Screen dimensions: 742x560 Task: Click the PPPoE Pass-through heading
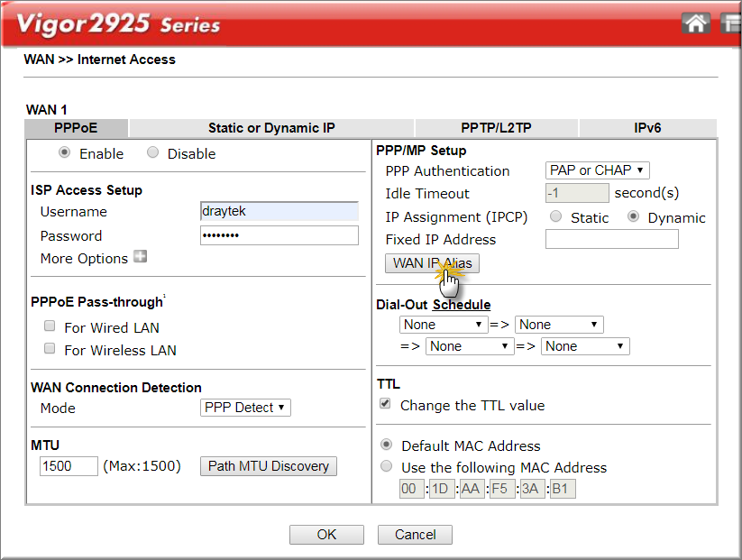coord(97,302)
